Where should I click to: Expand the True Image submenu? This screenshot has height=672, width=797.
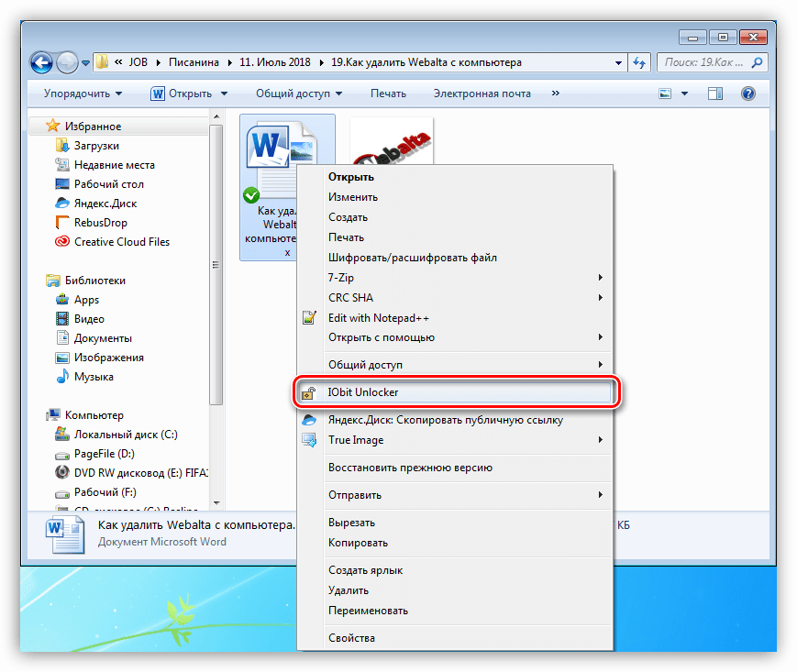pos(455,440)
